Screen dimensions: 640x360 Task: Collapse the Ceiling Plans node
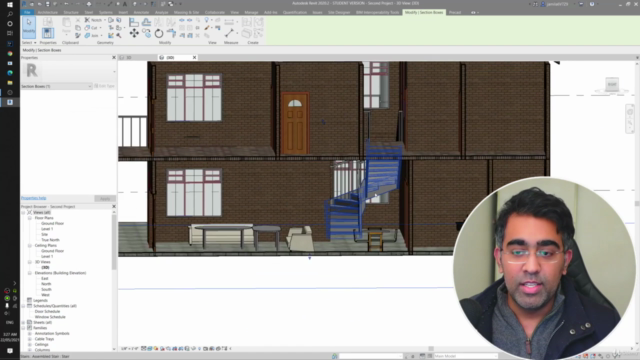pyautogui.click(x=29, y=245)
